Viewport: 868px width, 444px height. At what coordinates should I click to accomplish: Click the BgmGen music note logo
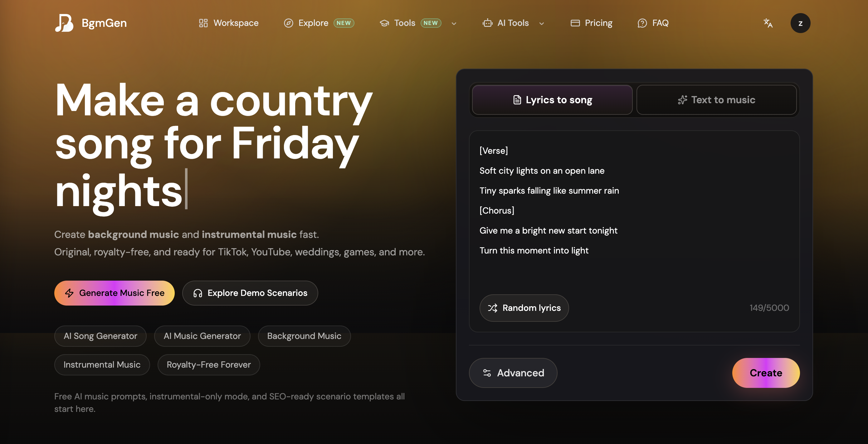(64, 23)
